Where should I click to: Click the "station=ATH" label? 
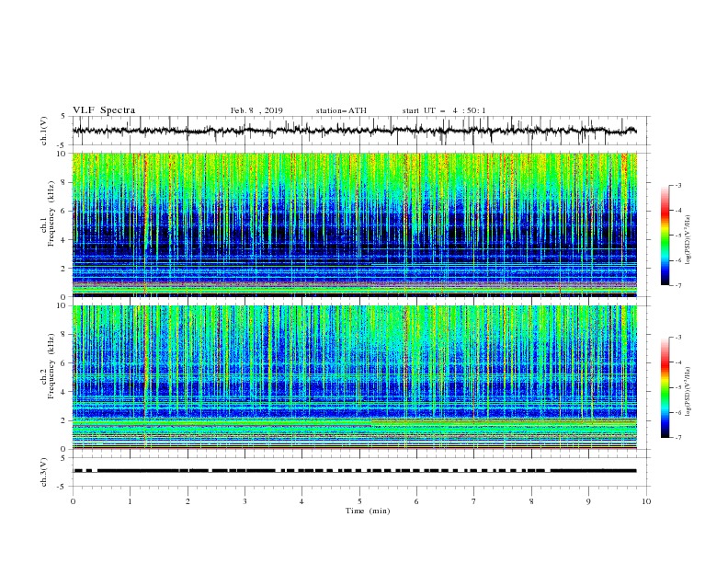(x=341, y=110)
